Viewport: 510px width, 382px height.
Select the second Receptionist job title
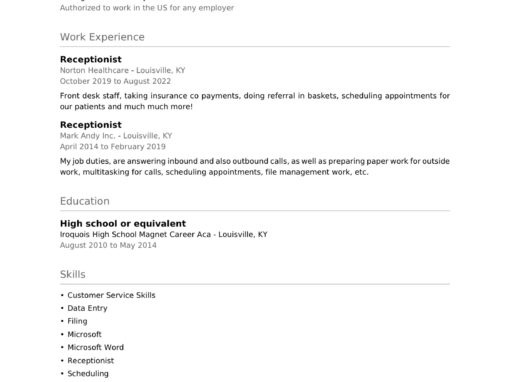pyautogui.click(x=91, y=125)
